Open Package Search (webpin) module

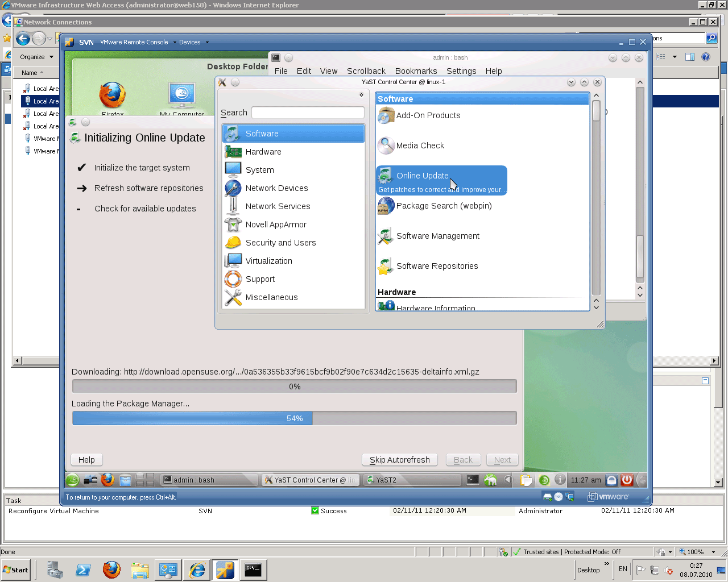click(435, 206)
